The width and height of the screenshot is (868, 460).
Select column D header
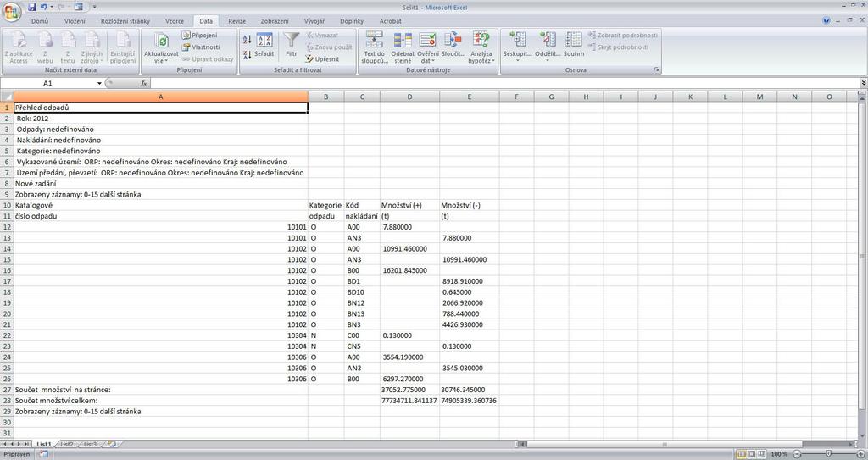click(x=409, y=97)
